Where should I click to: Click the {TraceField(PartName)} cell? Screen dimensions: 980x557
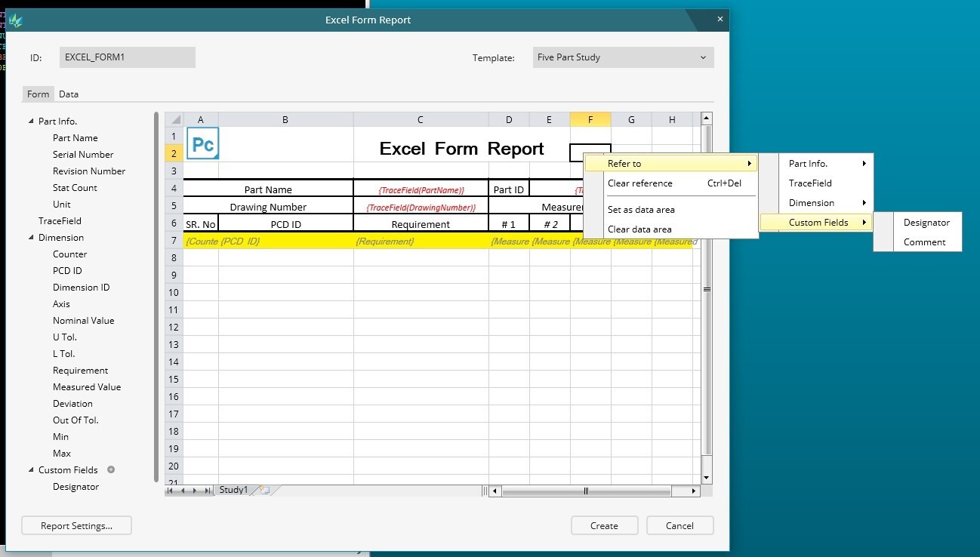click(421, 189)
